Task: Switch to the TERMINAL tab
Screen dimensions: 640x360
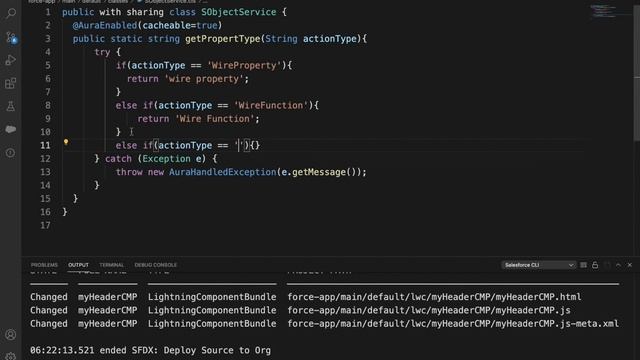Action: coord(111,265)
